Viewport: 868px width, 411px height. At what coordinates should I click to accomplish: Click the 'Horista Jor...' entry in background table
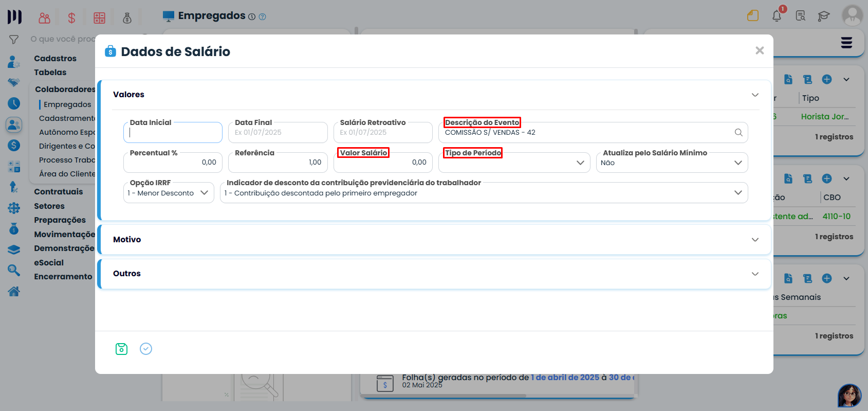point(825,117)
